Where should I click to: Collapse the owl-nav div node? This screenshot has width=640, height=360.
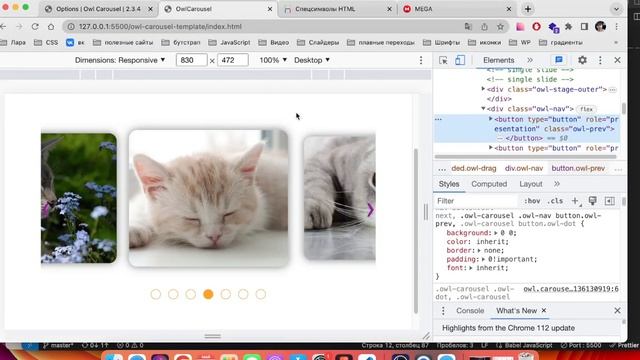(x=483, y=109)
